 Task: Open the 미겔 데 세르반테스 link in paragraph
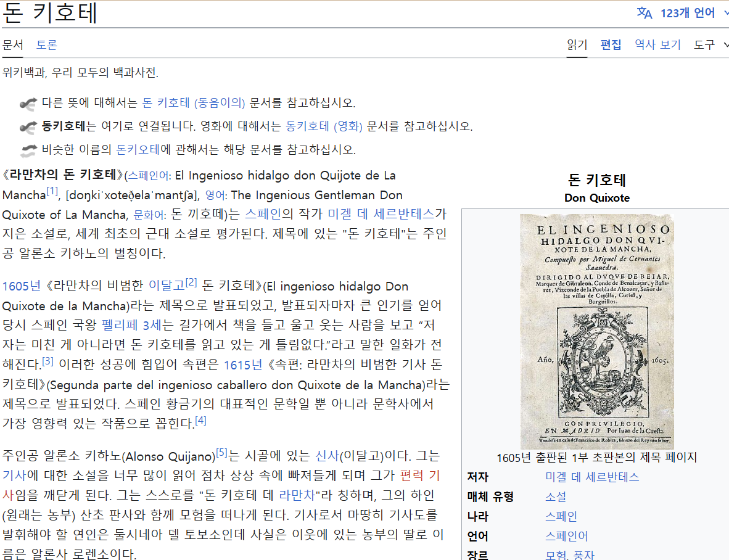coord(381,214)
